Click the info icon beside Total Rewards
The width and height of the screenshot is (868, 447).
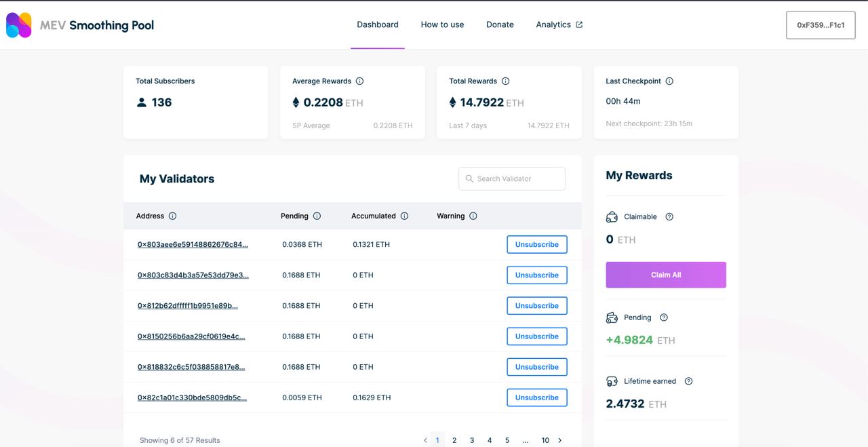point(505,81)
